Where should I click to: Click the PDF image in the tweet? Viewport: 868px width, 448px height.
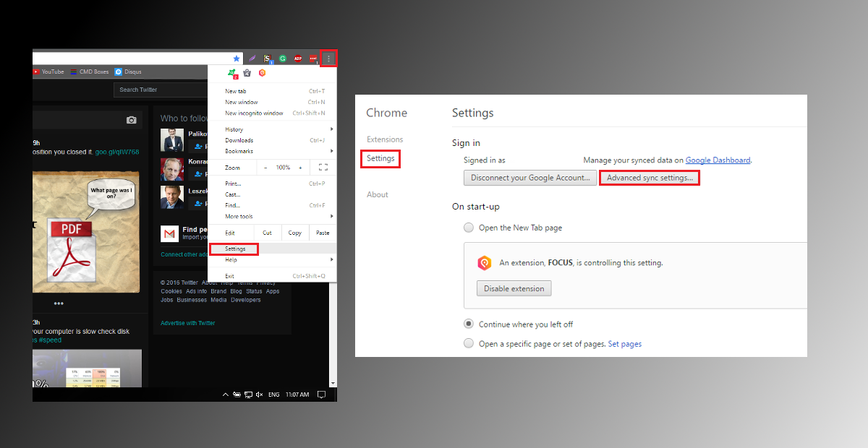86,232
